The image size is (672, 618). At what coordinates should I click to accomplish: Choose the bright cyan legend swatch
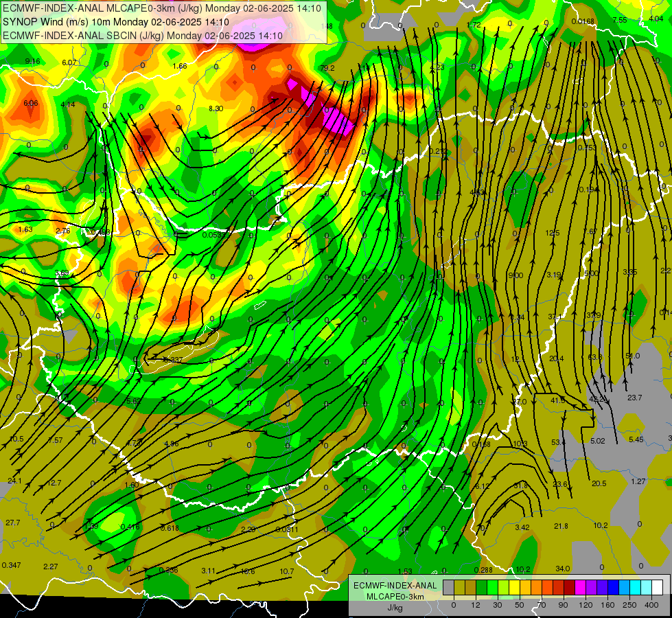point(635,588)
